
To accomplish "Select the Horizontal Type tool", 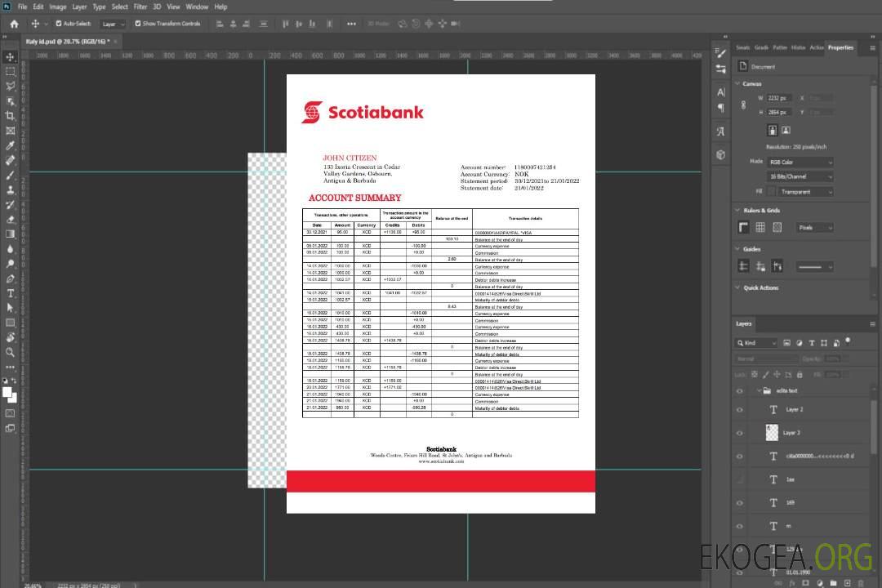I will tap(10, 293).
